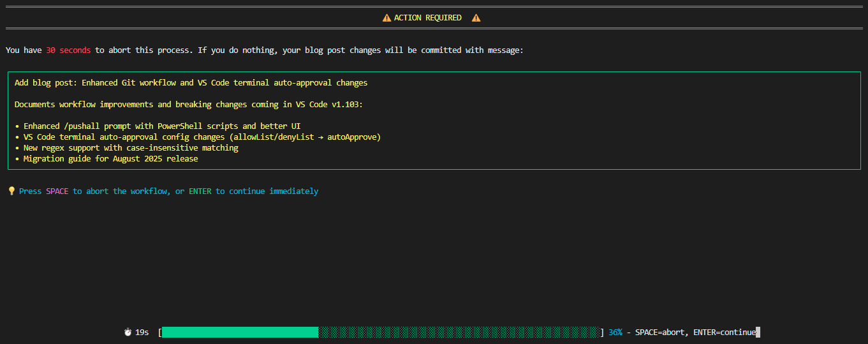Click the 'abort the workflow' text
Viewport: 868px width, 344px height.
[128, 191]
